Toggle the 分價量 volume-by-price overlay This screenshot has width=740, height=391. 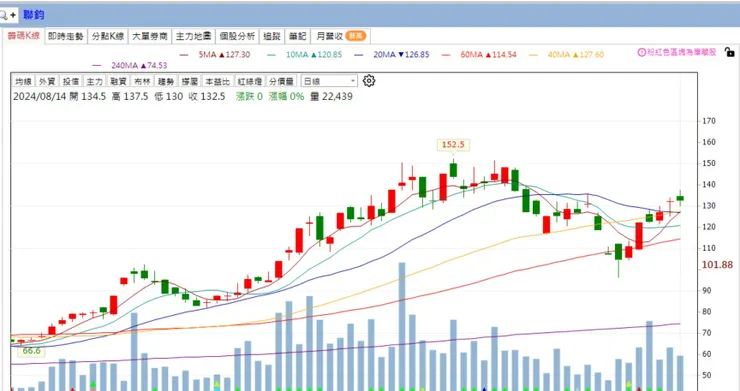(x=281, y=81)
